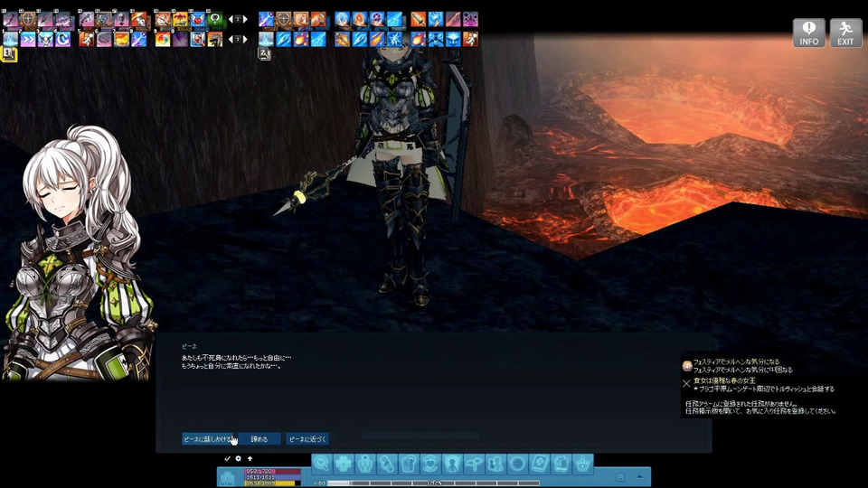
Task: Expand bottom bar with triangle arrow
Action: [x=640, y=476]
